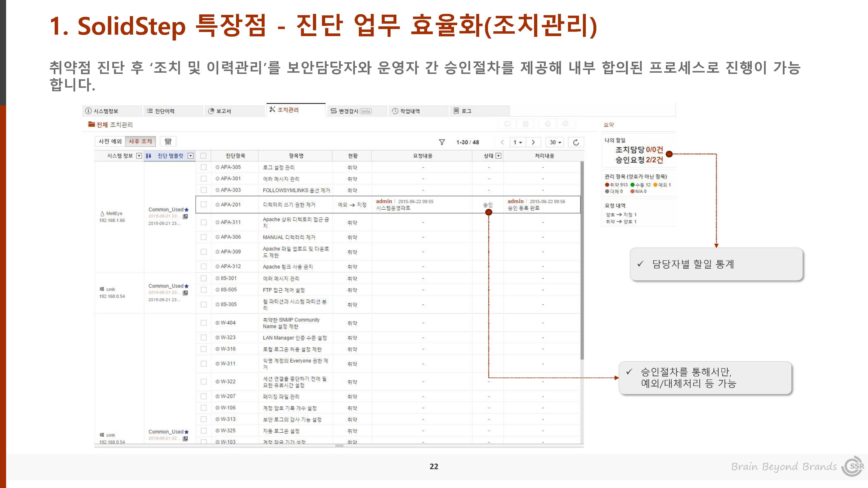Click the refresh icon

[576, 142]
